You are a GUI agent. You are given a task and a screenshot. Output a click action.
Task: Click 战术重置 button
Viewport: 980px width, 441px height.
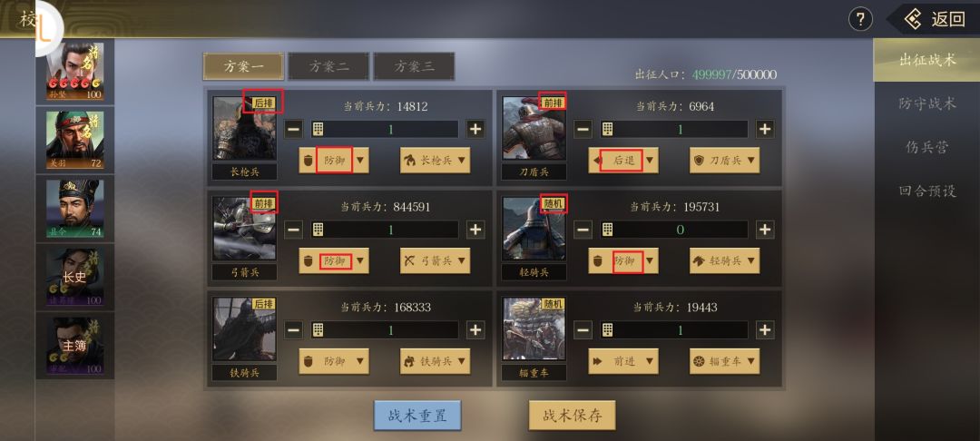417,416
